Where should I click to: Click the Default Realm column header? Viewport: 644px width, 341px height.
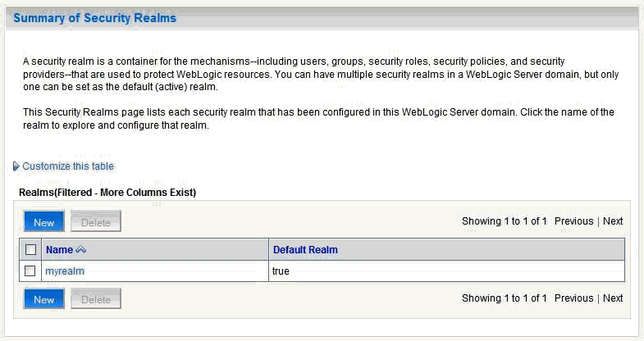point(305,250)
